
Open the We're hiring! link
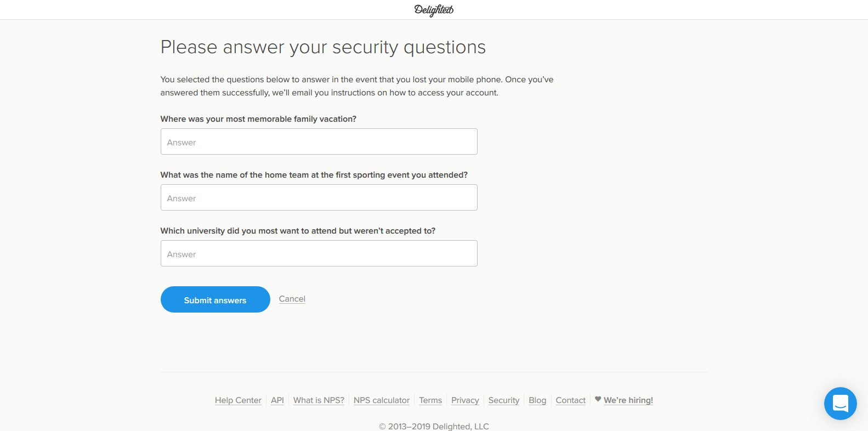628,400
